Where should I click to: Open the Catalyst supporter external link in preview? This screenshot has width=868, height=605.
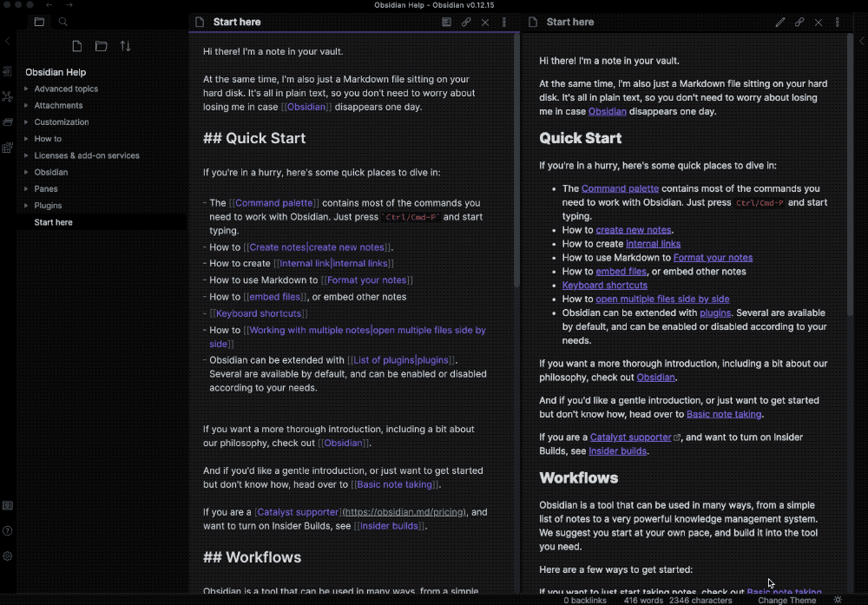click(630, 437)
